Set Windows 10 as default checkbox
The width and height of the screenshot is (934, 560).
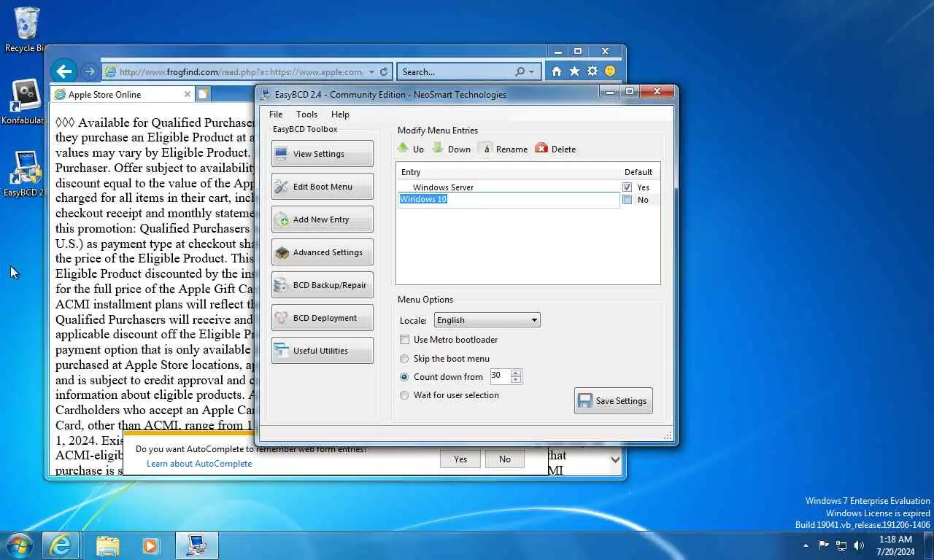click(627, 200)
